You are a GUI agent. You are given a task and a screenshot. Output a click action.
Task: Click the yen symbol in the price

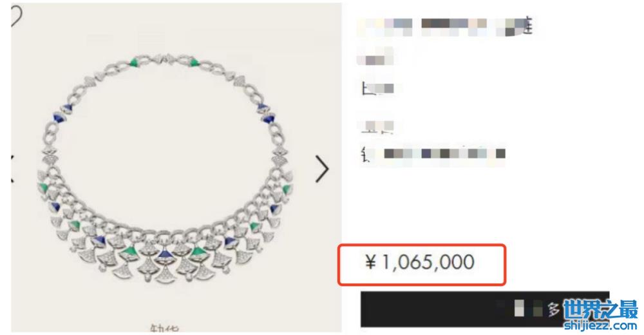pos(370,262)
